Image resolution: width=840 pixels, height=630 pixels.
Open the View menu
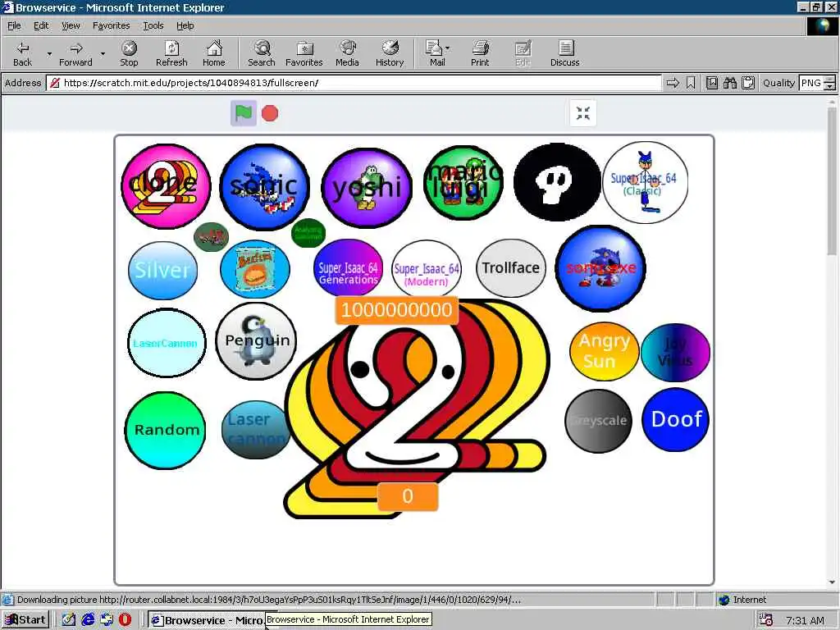coord(71,25)
